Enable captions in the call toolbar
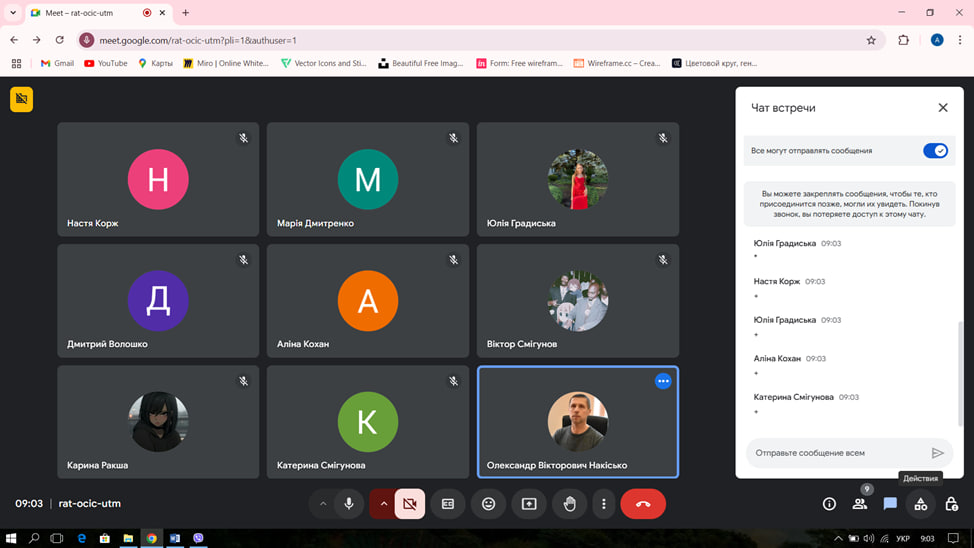Image resolution: width=974 pixels, height=548 pixels. [x=448, y=504]
